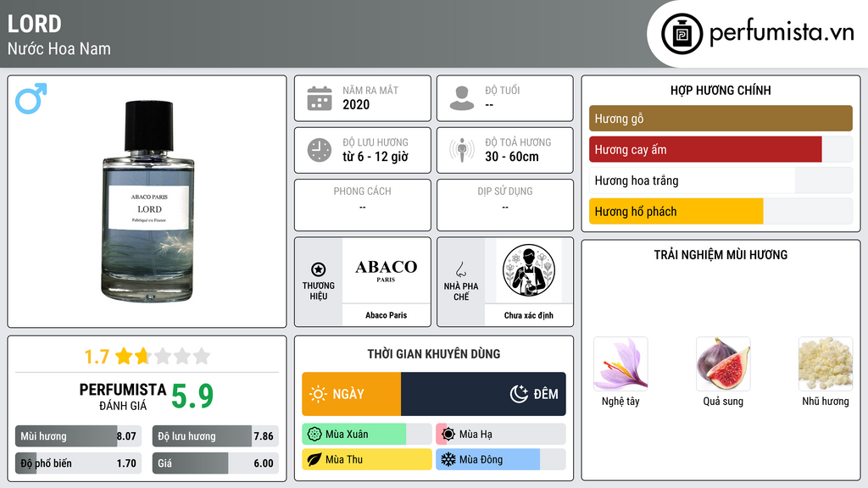Click the clock icon beside Độ lưu hương
Screen dimensions: 868x488
click(x=320, y=150)
